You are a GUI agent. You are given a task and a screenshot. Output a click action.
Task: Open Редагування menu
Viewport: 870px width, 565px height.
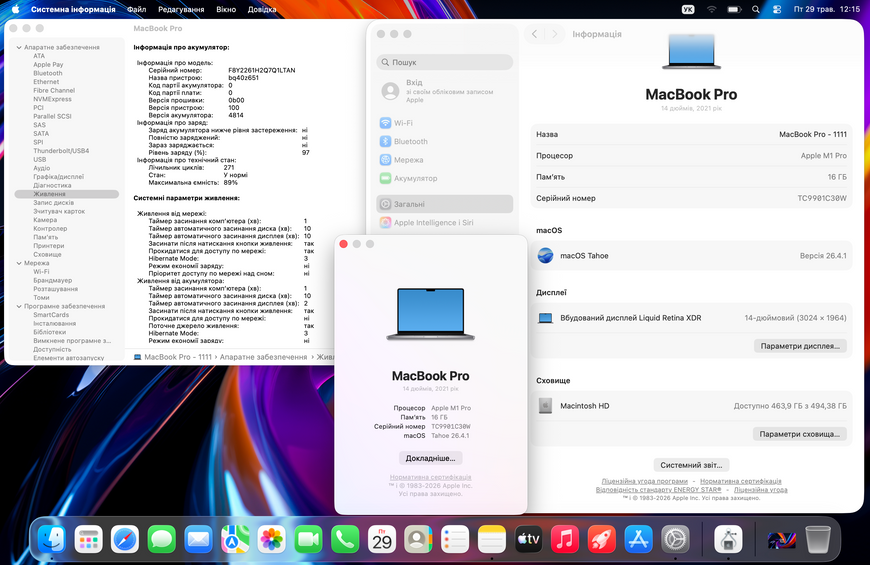181,9
